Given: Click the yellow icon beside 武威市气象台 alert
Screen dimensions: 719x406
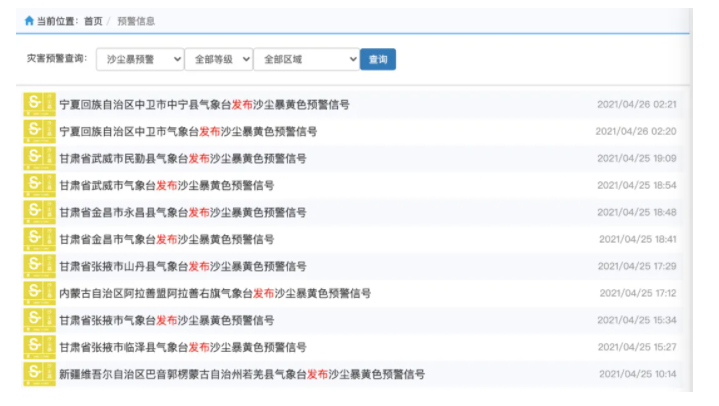Looking at the screenshot, I should tap(38, 185).
